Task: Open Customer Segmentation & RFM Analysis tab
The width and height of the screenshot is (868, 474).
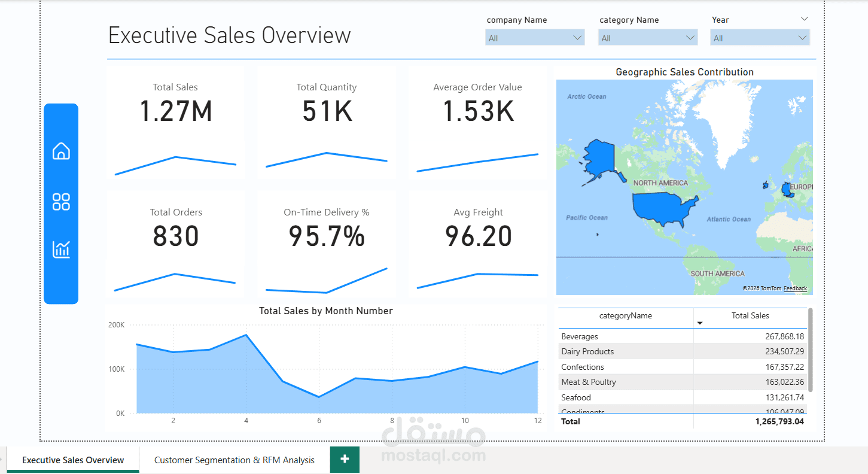Action: pos(234,460)
